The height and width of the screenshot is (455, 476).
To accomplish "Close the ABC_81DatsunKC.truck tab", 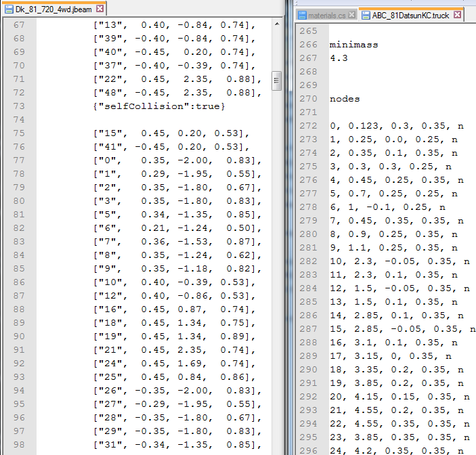I will pos(458,15).
